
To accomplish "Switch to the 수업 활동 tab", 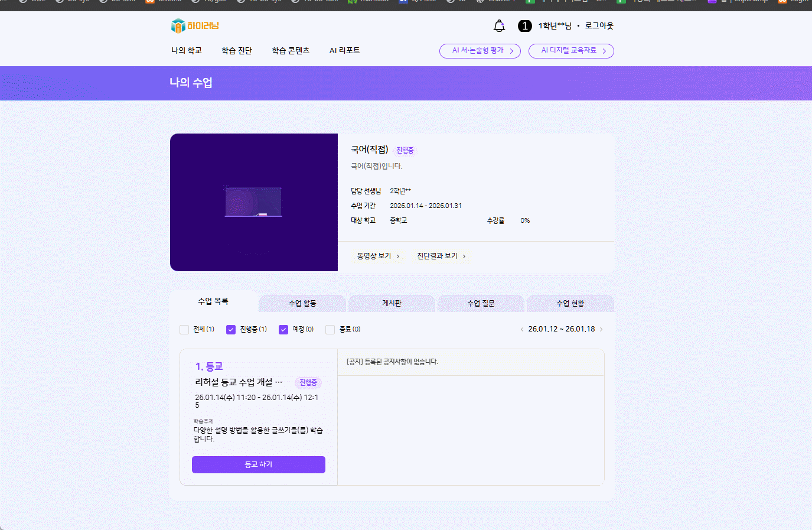I will click(x=302, y=303).
